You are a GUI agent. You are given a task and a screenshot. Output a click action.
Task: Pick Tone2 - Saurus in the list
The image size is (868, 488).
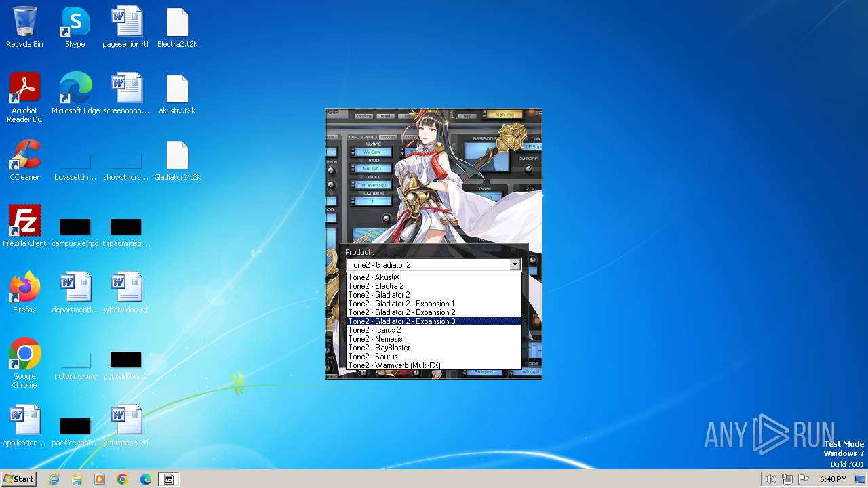click(434, 357)
